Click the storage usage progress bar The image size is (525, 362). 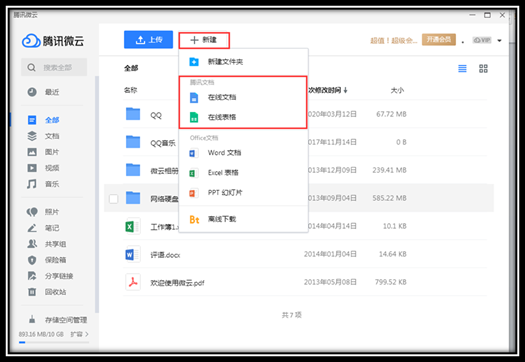coord(54,342)
